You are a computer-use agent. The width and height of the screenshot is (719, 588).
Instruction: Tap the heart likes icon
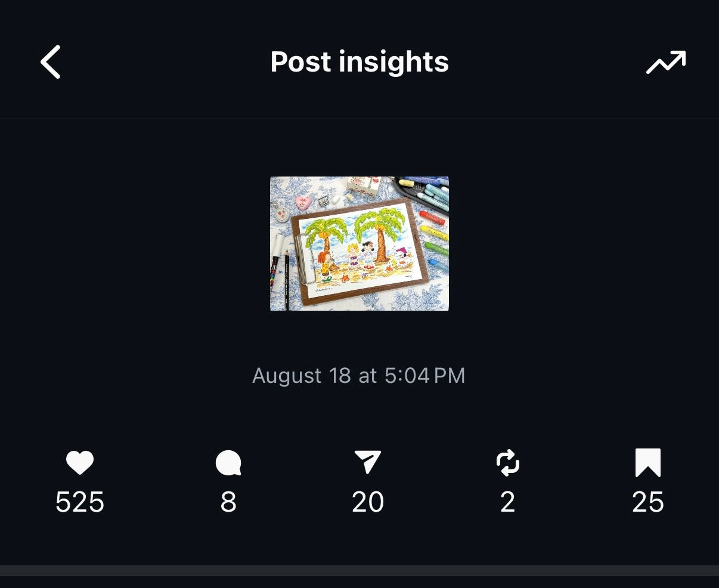tap(80, 463)
